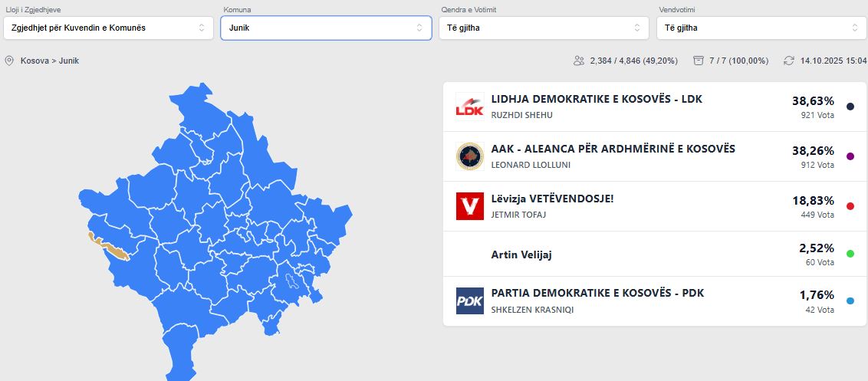868x381 pixels.
Task: Click the PDK party logo
Action: pyautogui.click(x=469, y=301)
